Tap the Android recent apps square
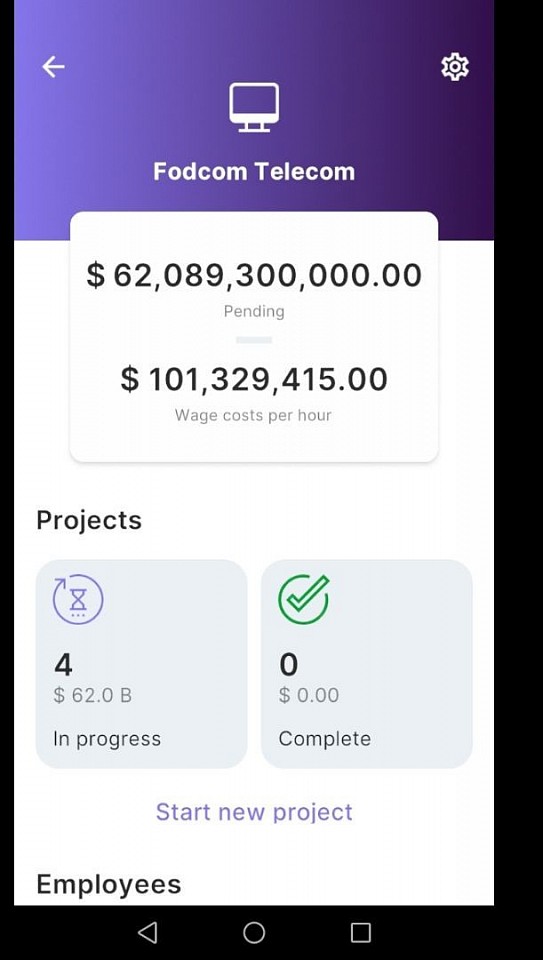Viewport: 543px width, 960px height. click(361, 932)
